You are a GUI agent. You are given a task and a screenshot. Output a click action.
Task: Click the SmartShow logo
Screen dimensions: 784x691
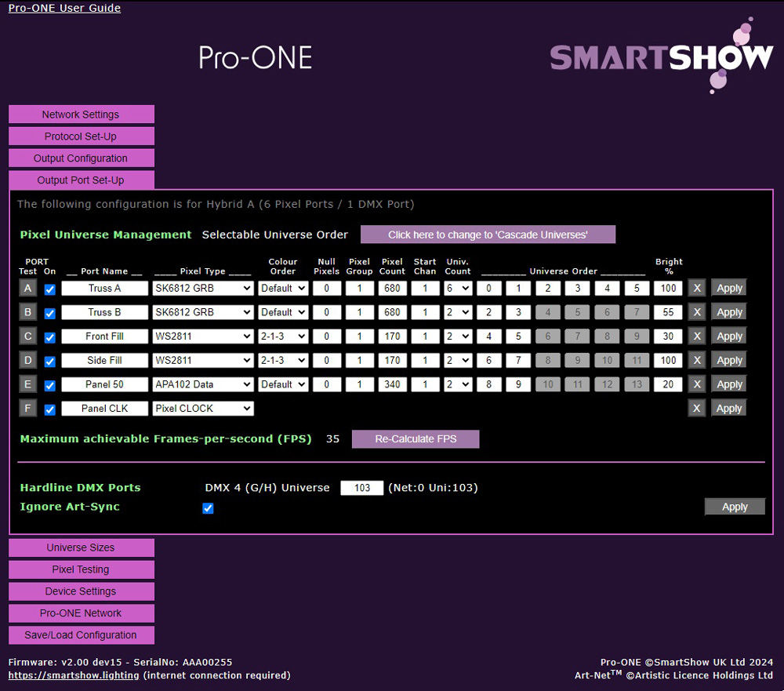point(662,58)
